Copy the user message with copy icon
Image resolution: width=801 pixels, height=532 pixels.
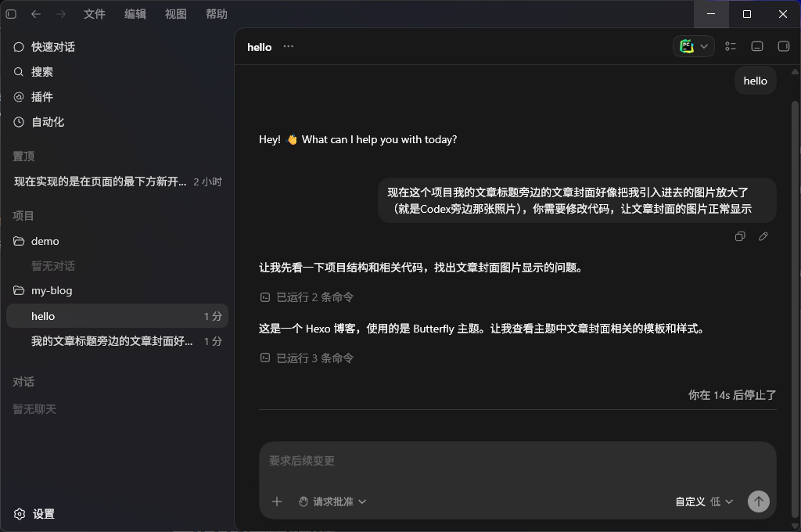740,236
